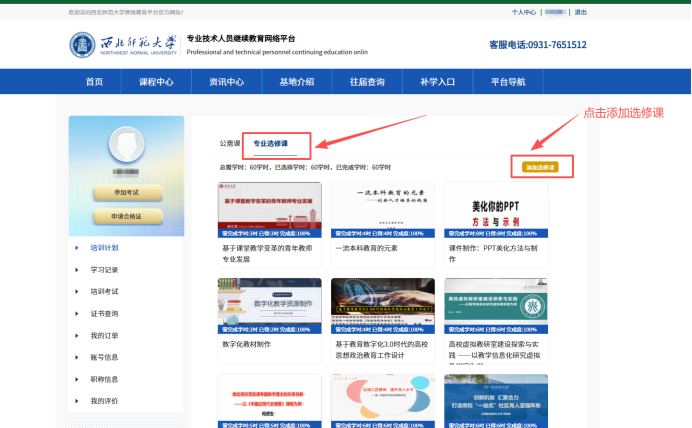This screenshot has height=428, width=692.
Task: Click arrow bullet beside 我的订单
Action: 77,336
